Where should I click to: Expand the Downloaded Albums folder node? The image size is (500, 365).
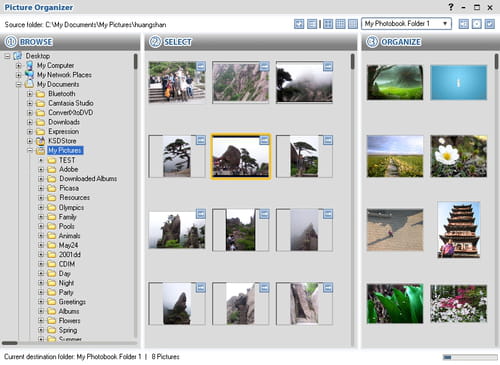click(41, 179)
